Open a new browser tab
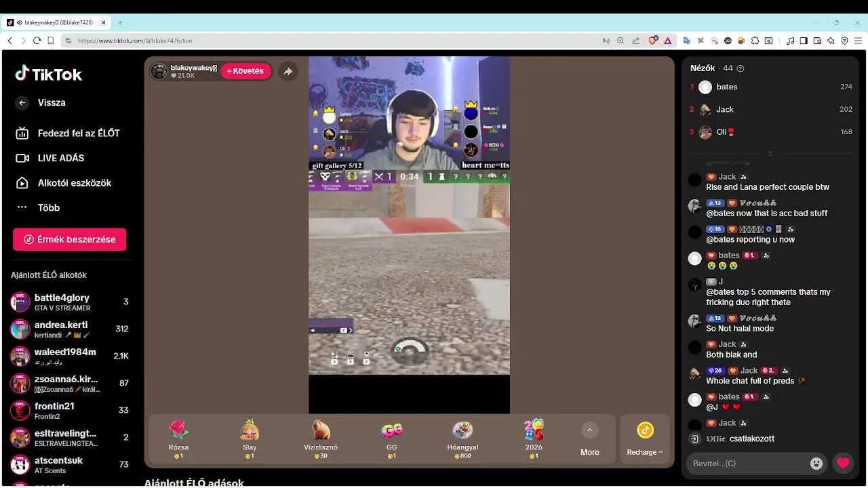This screenshot has height=488, width=868. pyautogui.click(x=120, y=22)
